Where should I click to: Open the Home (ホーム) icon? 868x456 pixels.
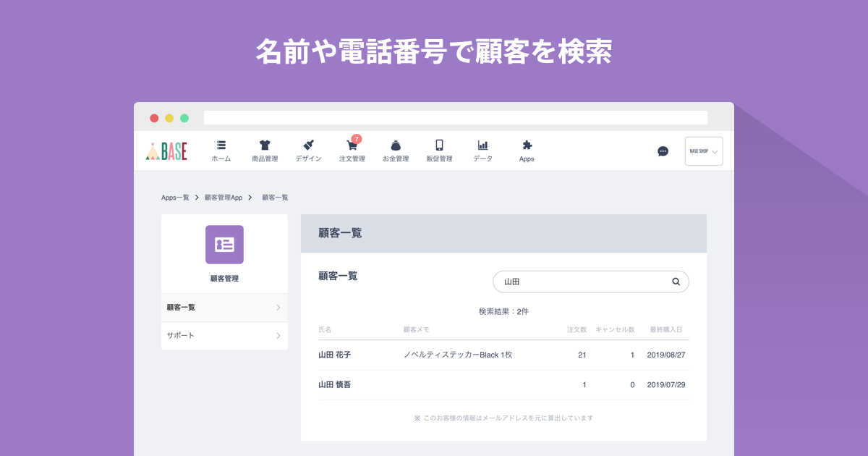[x=221, y=145]
